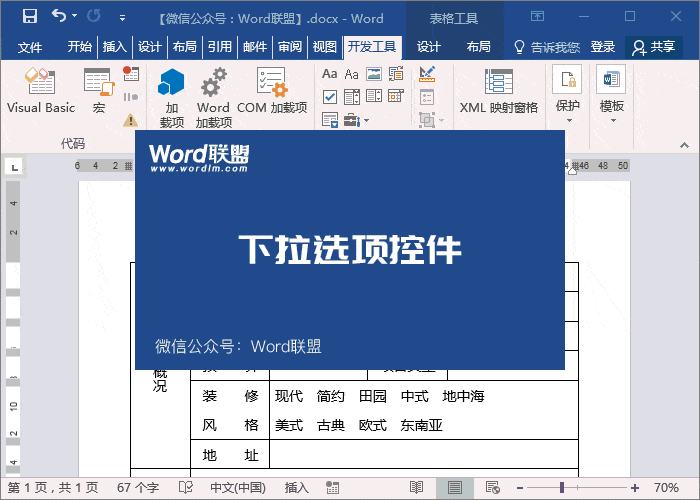Insert plain text content control
The width and height of the screenshot is (700, 500).
pyautogui.click(x=352, y=74)
